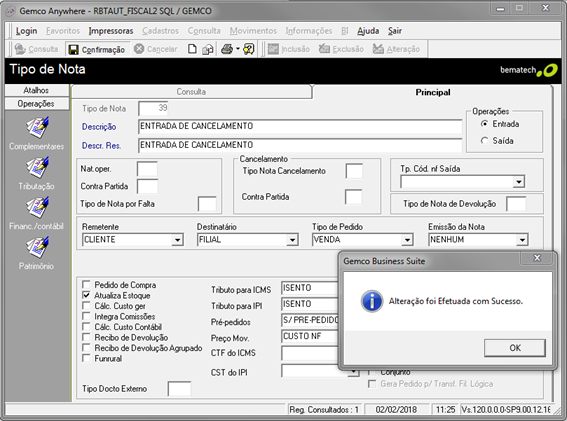Screen dimensions: 567x421
Task: Open the Tp. Cód. nf Saída dropdown
Action: [519, 182]
